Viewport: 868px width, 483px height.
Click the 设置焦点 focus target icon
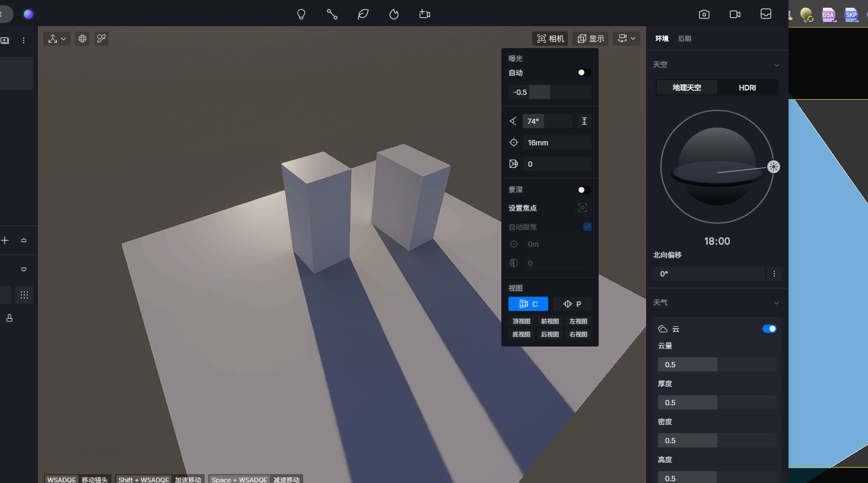pos(583,208)
